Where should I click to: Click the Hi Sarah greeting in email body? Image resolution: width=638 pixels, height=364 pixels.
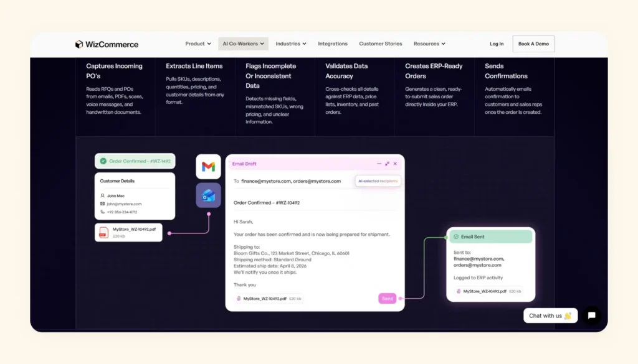(244, 222)
